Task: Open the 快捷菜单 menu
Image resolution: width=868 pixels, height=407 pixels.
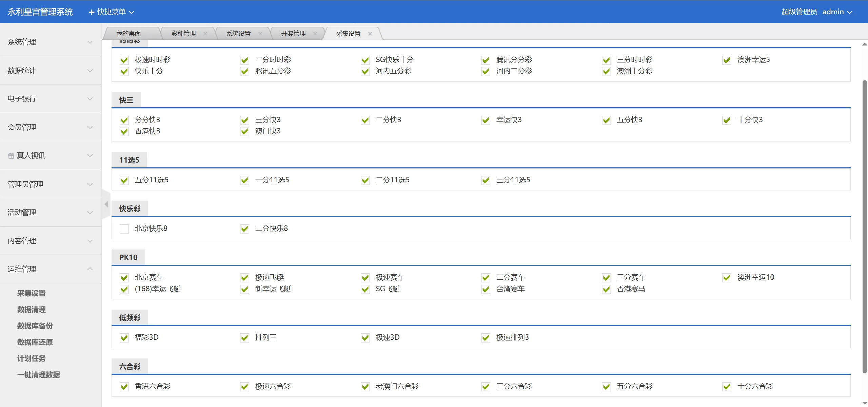Action: tap(112, 12)
